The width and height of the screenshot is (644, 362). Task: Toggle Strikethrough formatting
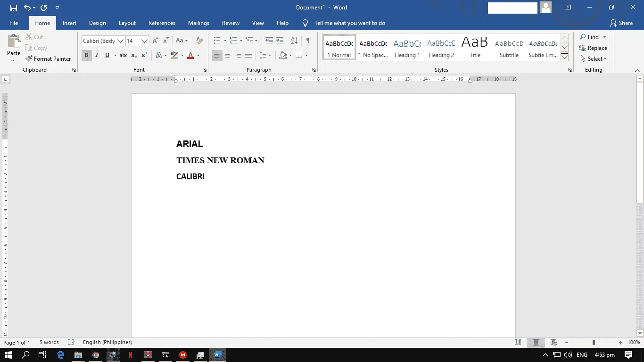coord(124,55)
